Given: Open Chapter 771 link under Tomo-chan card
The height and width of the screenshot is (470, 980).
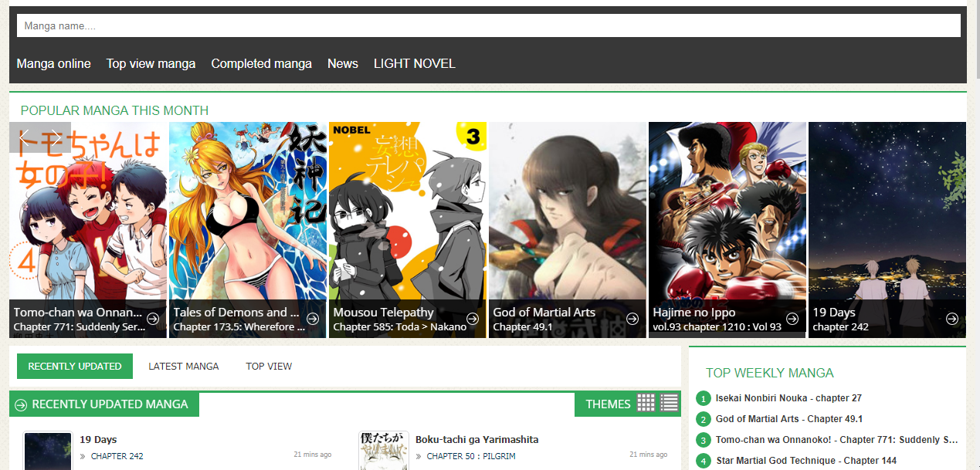Looking at the screenshot, I should pos(80,327).
